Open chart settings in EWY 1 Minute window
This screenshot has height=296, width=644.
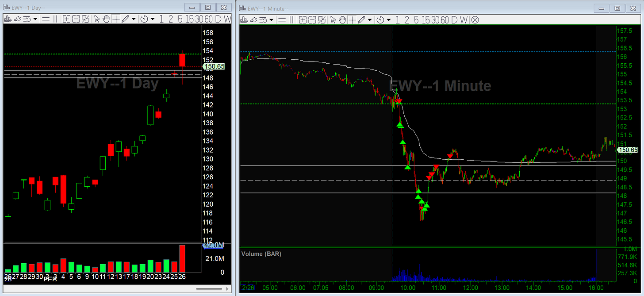244,20
